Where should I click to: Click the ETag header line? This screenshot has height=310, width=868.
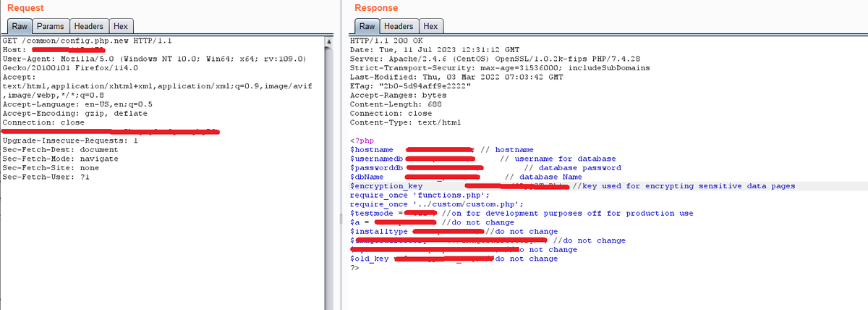point(410,85)
